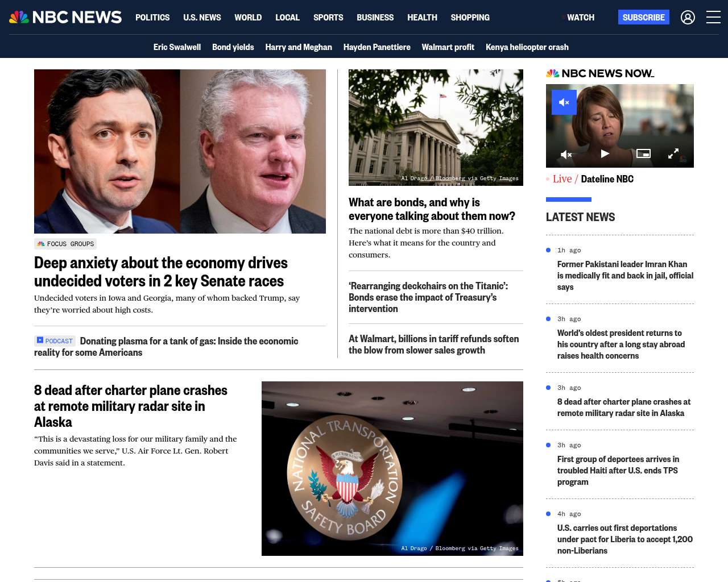Click the Dateline NBC live link

pyautogui.click(x=607, y=179)
